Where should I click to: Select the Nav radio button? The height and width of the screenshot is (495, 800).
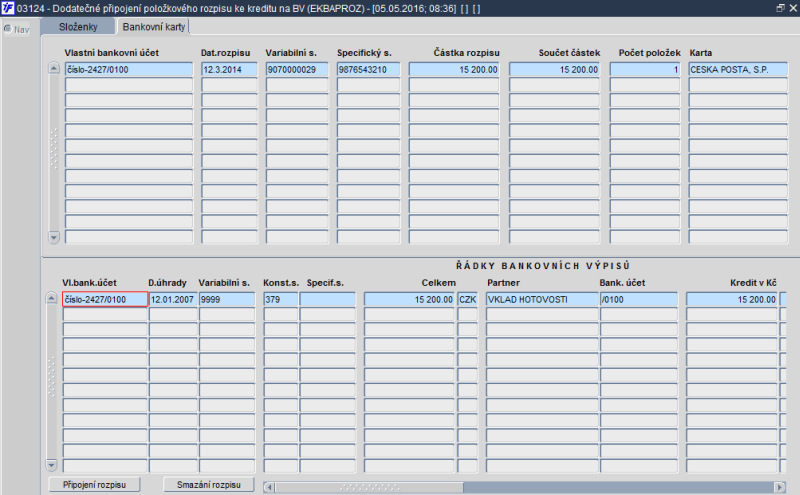(8, 29)
